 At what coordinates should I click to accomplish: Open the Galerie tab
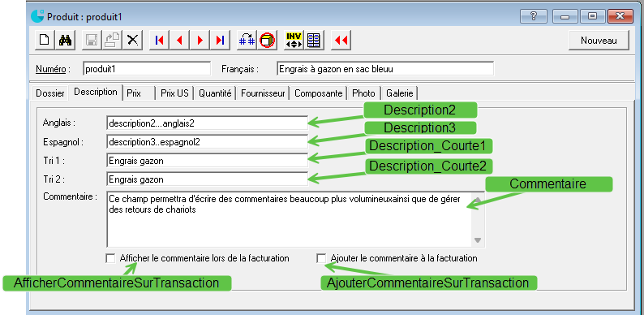pyautogui.click(x=400, y=93)
